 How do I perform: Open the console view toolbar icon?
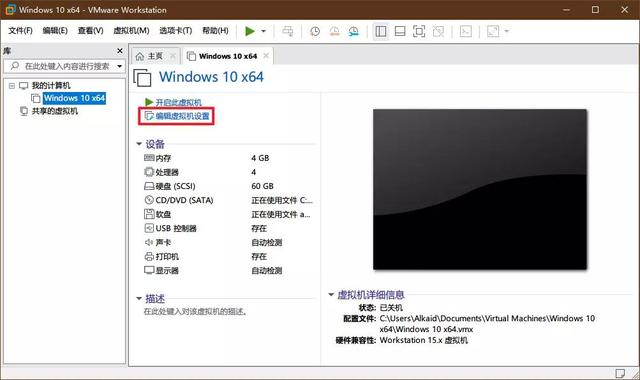466,31
